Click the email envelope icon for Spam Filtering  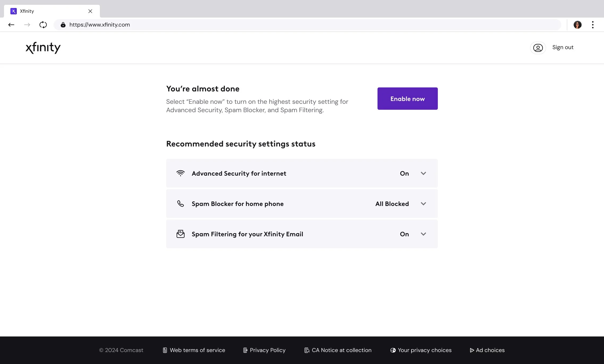(180, 234)
